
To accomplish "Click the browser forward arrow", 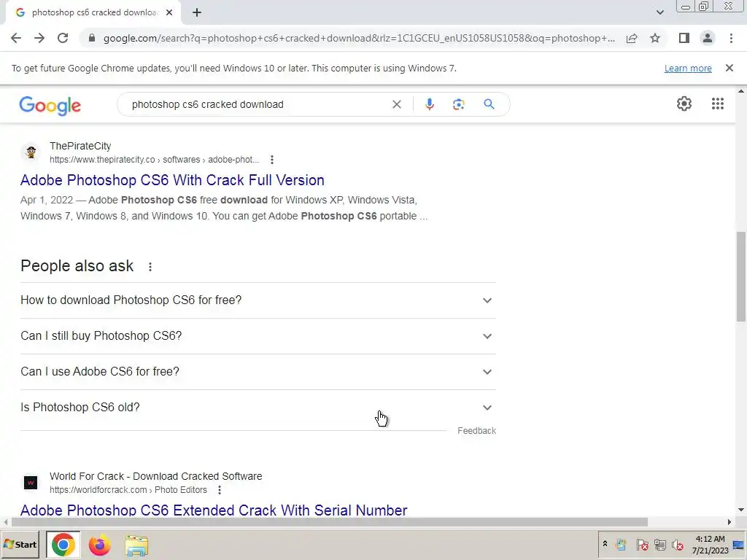I will (x=39, y=38).
